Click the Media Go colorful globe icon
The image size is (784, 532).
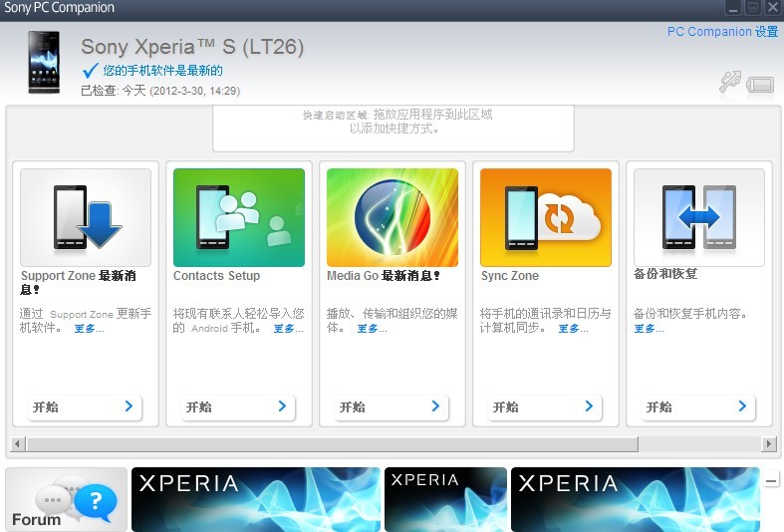tap(392, 217)
